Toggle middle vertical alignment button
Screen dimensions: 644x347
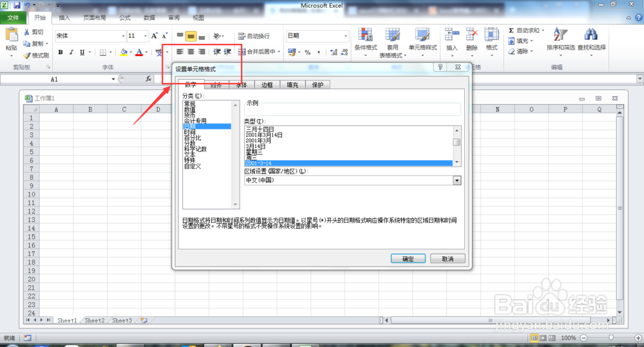click(x=191, y=36)
